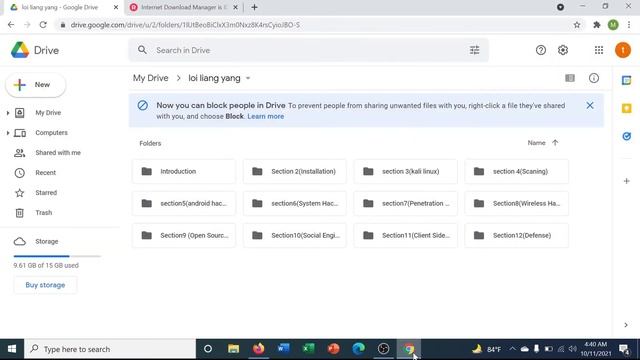Click the Google Drive logo
This screenshot has width=640, height=360.
pyautogui.click(x=20, y=50)
